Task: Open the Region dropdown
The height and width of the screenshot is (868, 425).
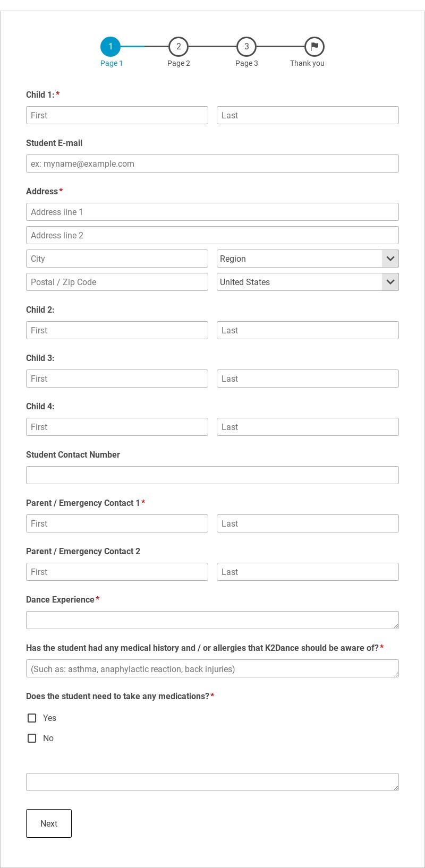Action: pos(308,259)
